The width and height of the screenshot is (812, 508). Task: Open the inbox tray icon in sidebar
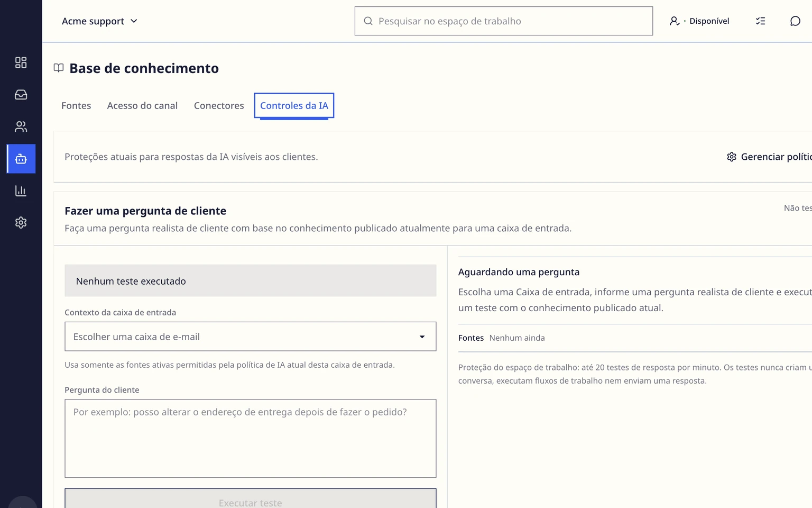(x=21, y=95)
